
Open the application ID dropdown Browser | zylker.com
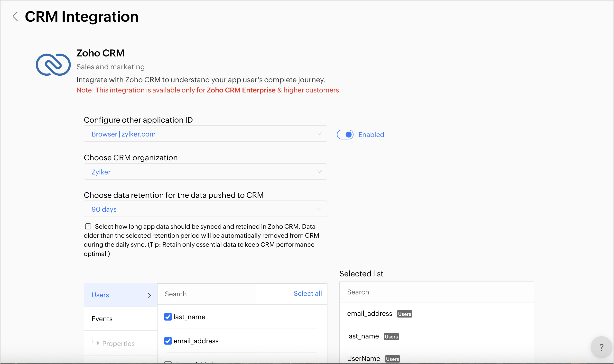click(205, 134)
